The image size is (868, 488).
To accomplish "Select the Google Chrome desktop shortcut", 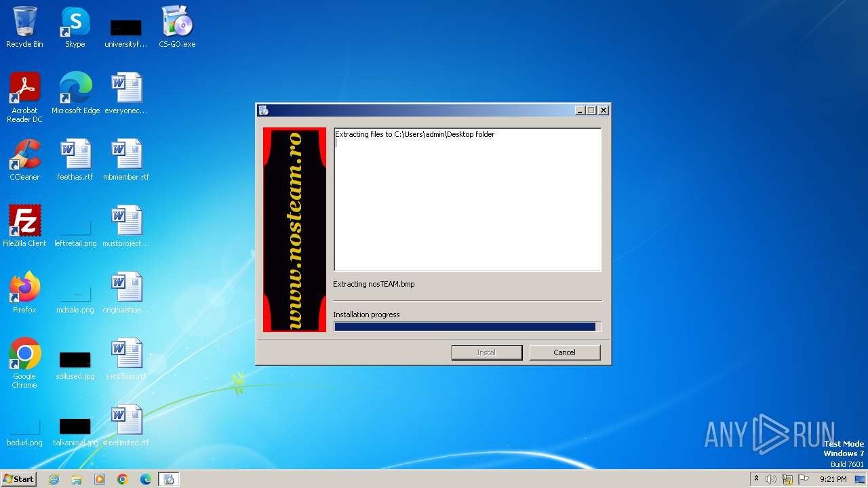I will tap(24, 363).
